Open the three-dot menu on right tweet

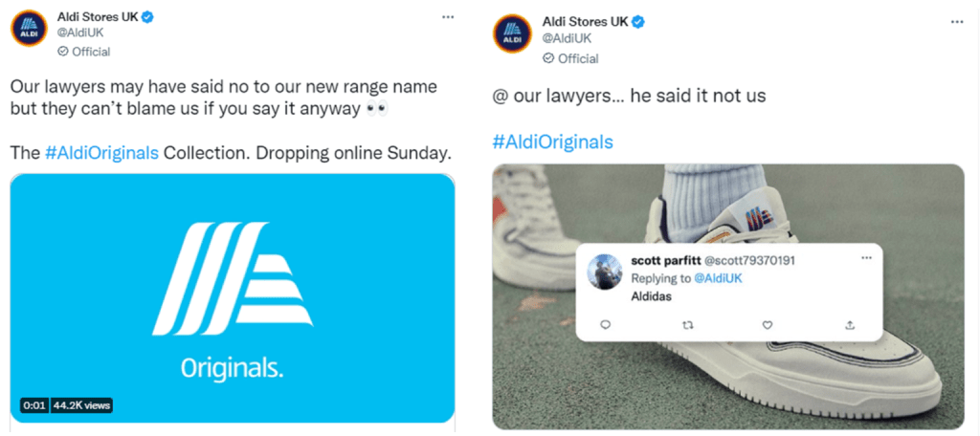tap(957, 22)
